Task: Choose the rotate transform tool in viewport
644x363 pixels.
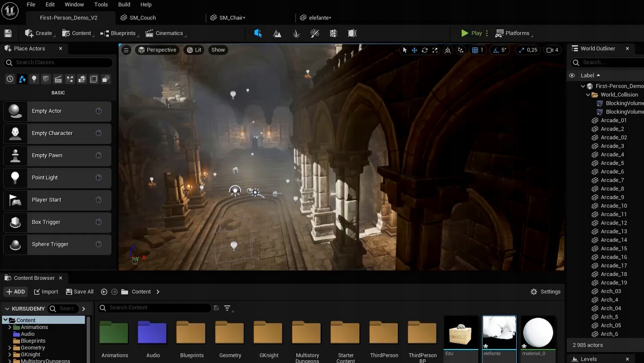Action: 425,50
